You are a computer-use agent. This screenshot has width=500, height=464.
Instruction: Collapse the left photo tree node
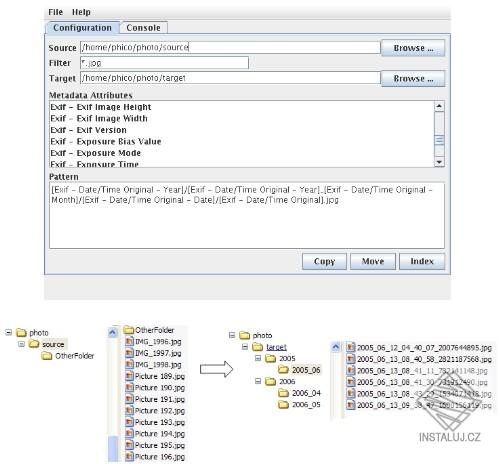pyautogui.click(x=9, y=332)
